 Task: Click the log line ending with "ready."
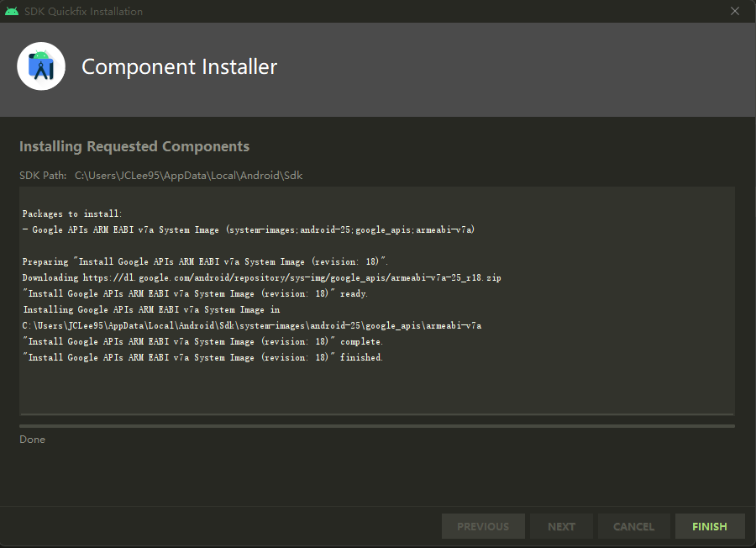click(x=195, y=293)
